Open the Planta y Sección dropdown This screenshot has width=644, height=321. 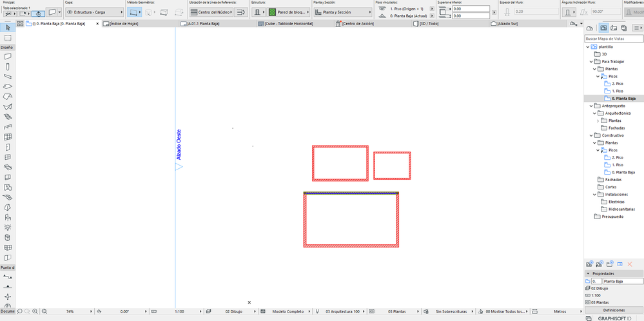pyautogui.click(x=343, y=12)
